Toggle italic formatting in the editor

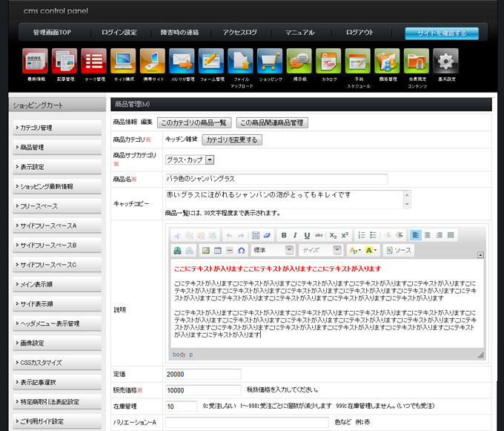pos(295,235)
